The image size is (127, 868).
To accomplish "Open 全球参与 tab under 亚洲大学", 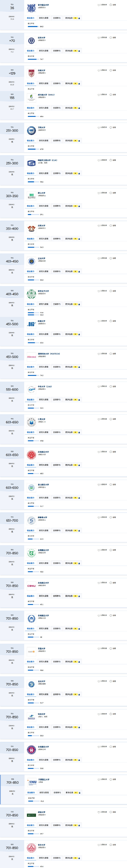I will click(57, 271).
